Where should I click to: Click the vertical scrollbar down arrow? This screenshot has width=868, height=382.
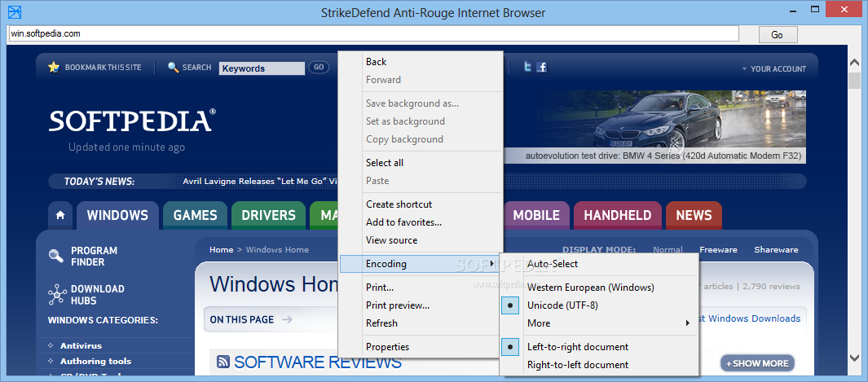[x=854, y=358]
